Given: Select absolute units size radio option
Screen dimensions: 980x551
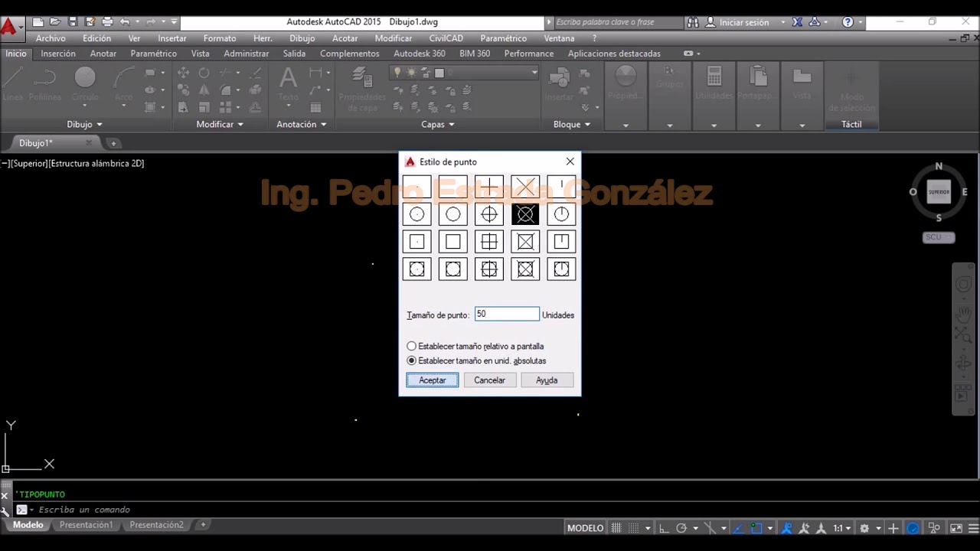Looking at the screenshot, I should pos(412,360).
